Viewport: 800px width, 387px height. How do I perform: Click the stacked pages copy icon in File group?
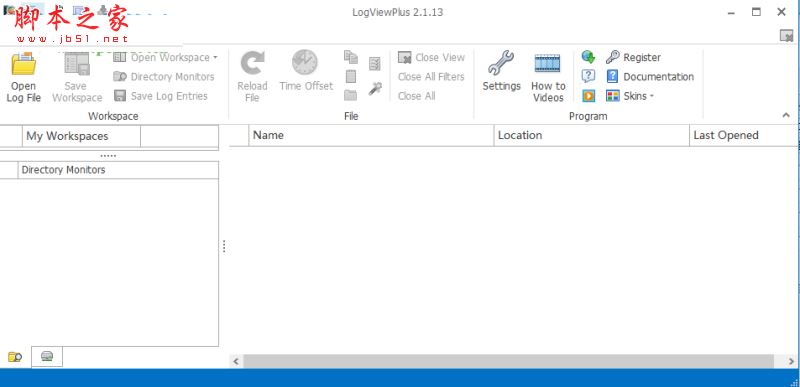click(x=351, y=57)
